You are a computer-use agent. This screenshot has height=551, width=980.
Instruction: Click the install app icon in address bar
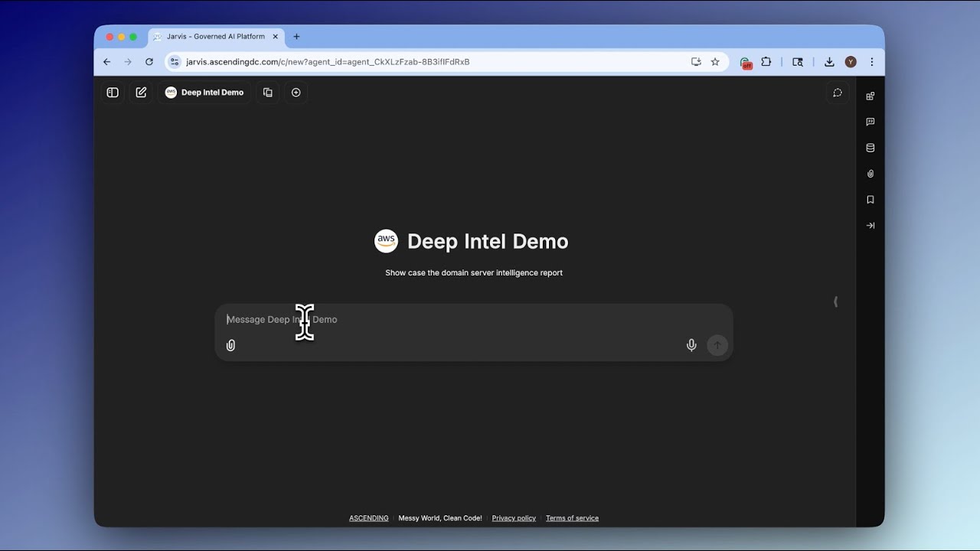point(696,62)
